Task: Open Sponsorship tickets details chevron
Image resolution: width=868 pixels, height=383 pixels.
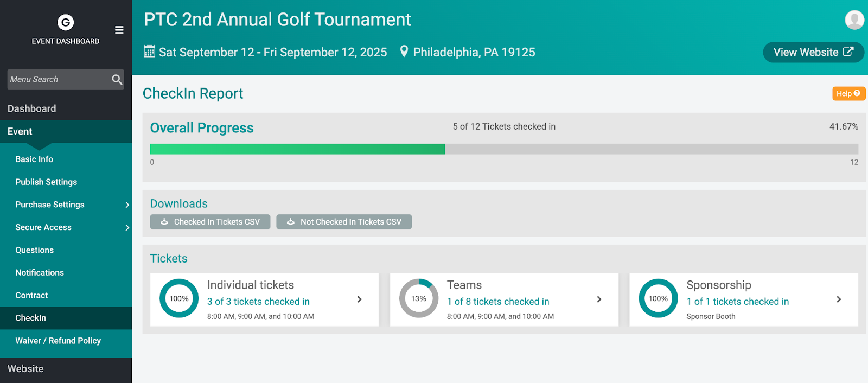Action: click(839, 299)
